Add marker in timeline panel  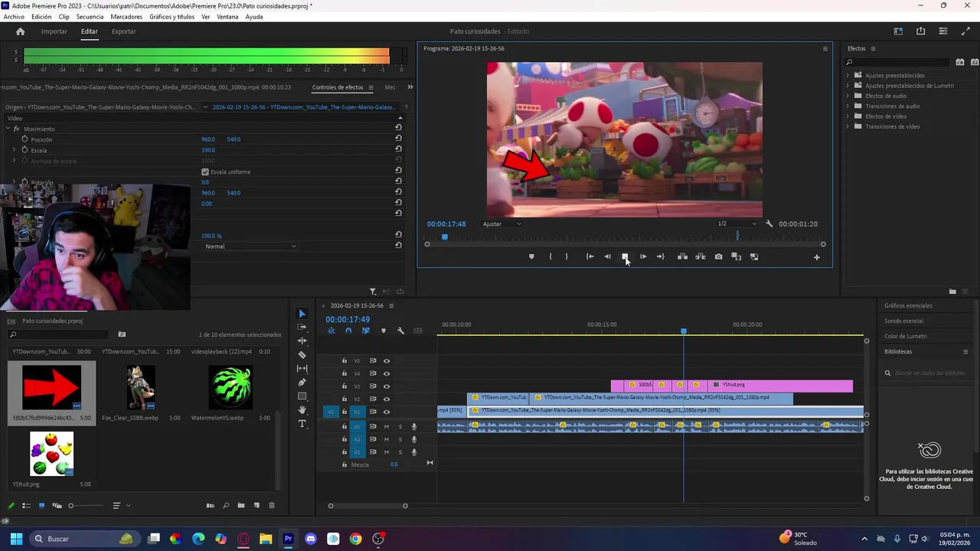(x=384, y=331)
